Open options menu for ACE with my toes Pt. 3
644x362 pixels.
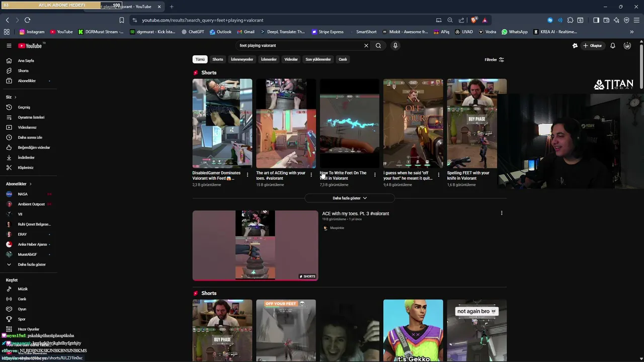click(502, 213)
